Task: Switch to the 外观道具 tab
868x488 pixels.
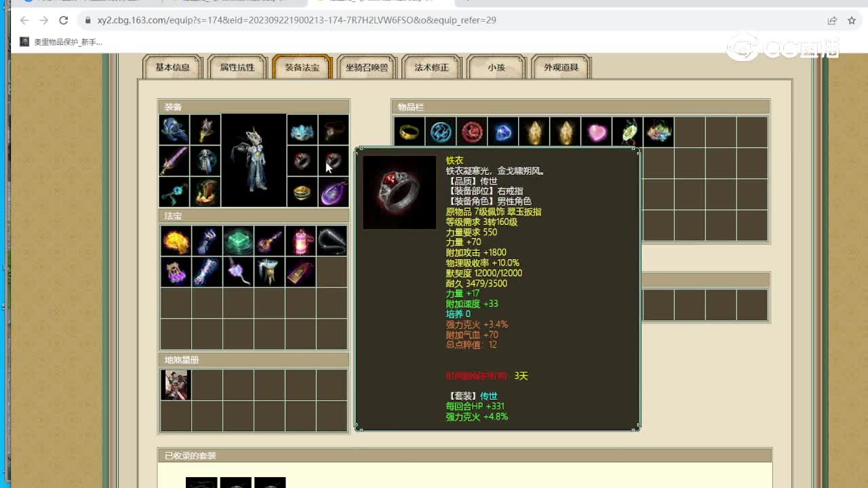Action: tap(561, 67)
